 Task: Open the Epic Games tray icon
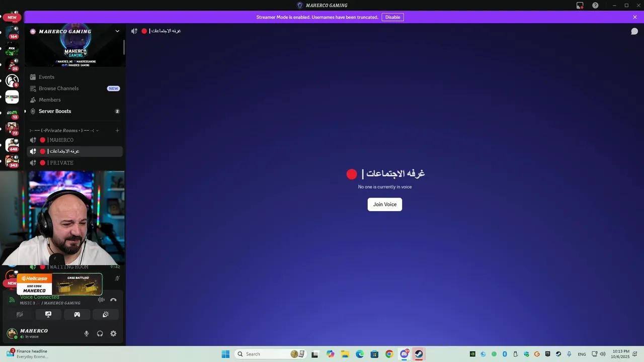(x=548, y=354)
